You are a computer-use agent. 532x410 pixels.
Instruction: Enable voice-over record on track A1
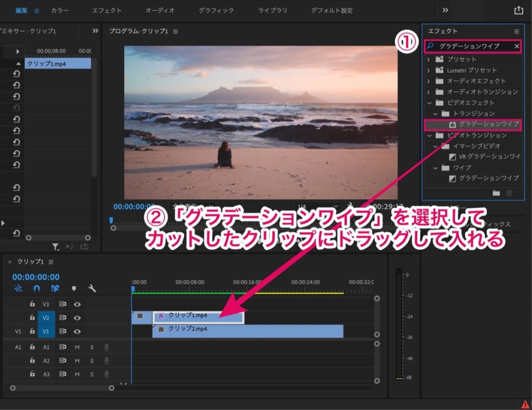point(107,347)
